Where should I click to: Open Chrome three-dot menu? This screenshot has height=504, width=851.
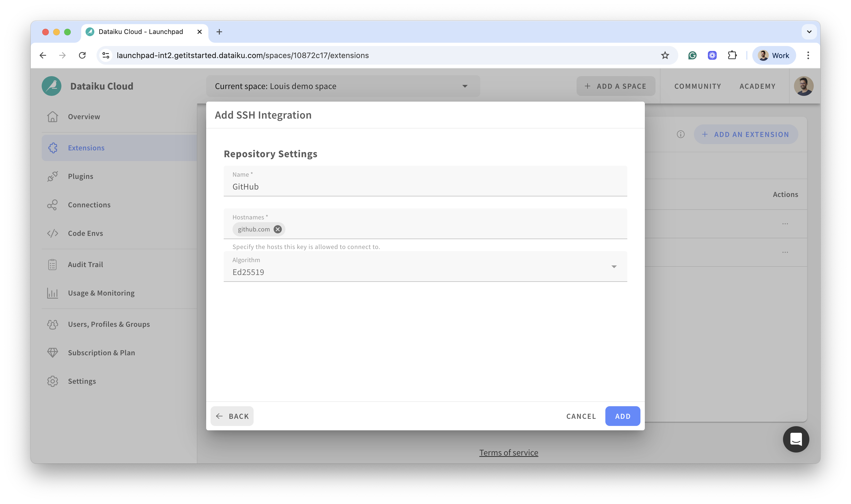pos(808,55)
